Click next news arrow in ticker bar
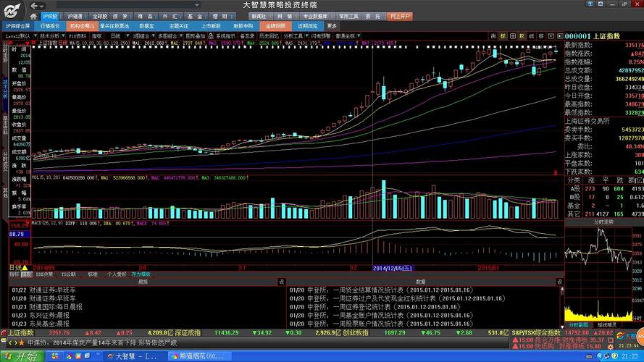 [16, 342]
